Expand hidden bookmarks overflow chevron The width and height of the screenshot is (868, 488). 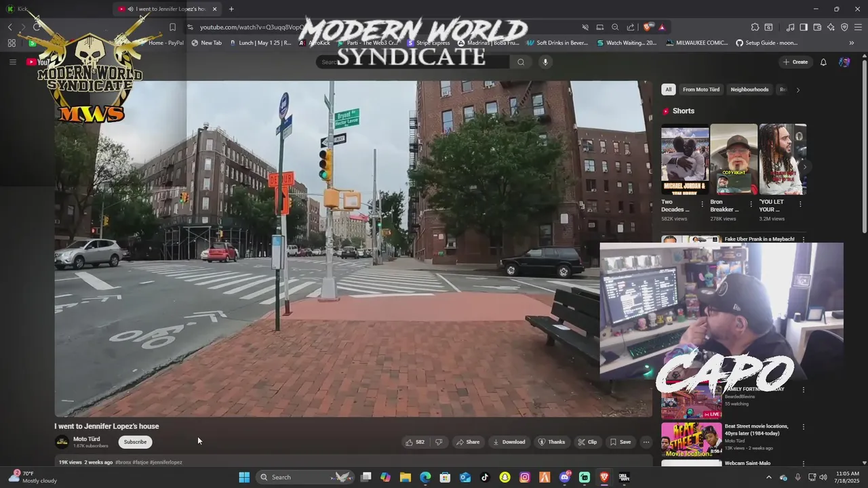click(x=852, y=43)
